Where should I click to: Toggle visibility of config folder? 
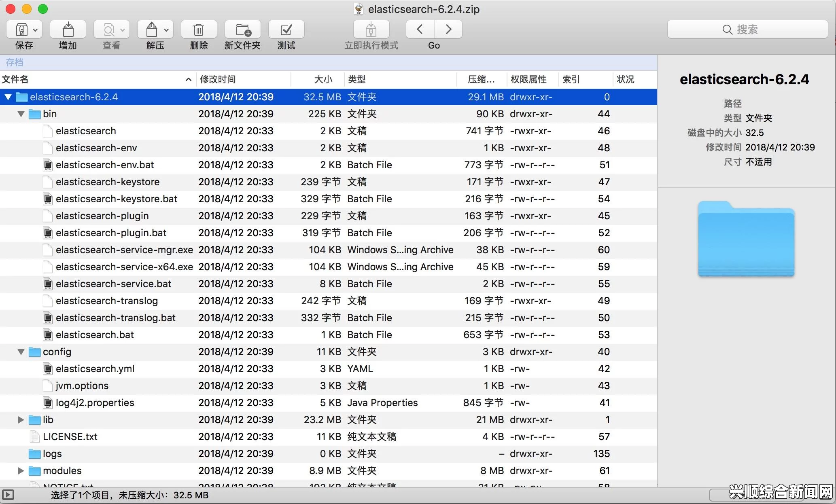point(20,352)
